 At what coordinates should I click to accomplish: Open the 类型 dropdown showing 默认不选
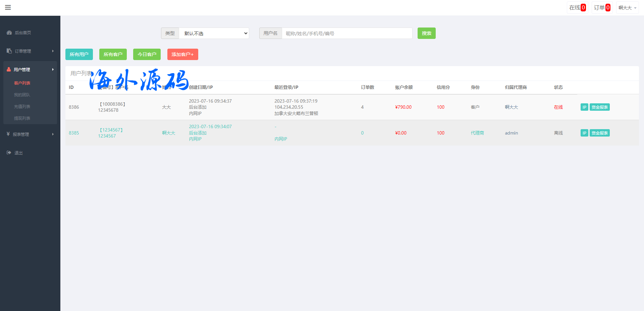coord(214,33)
